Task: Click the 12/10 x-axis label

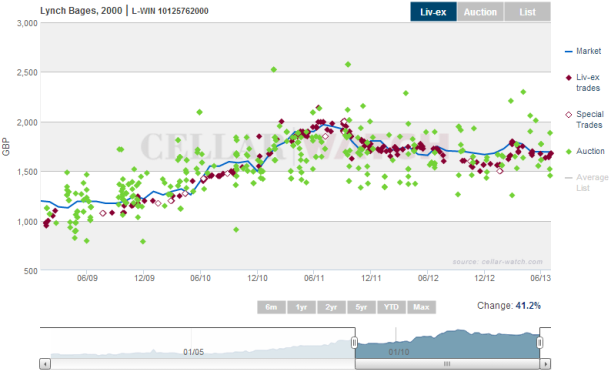Action: tap(257, 278)
